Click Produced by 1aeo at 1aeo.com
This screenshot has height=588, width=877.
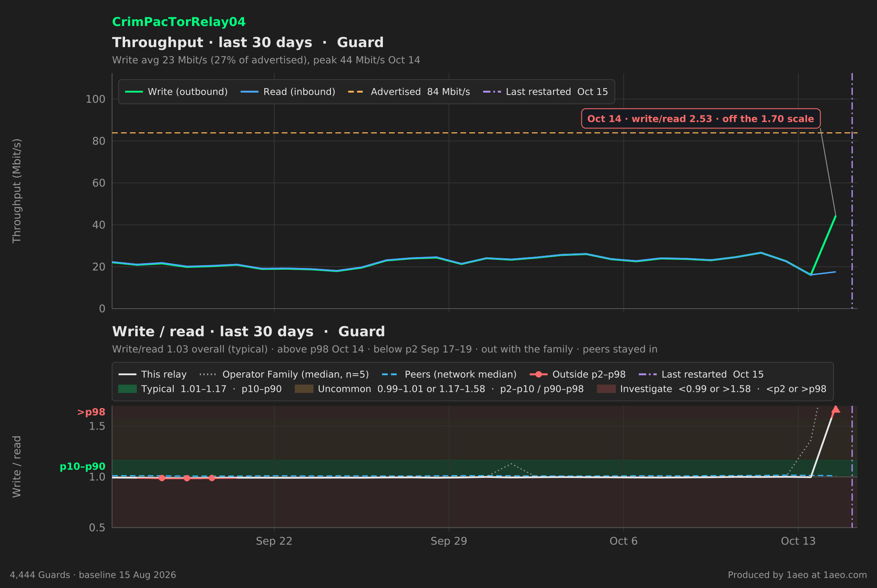click(797, 575)
